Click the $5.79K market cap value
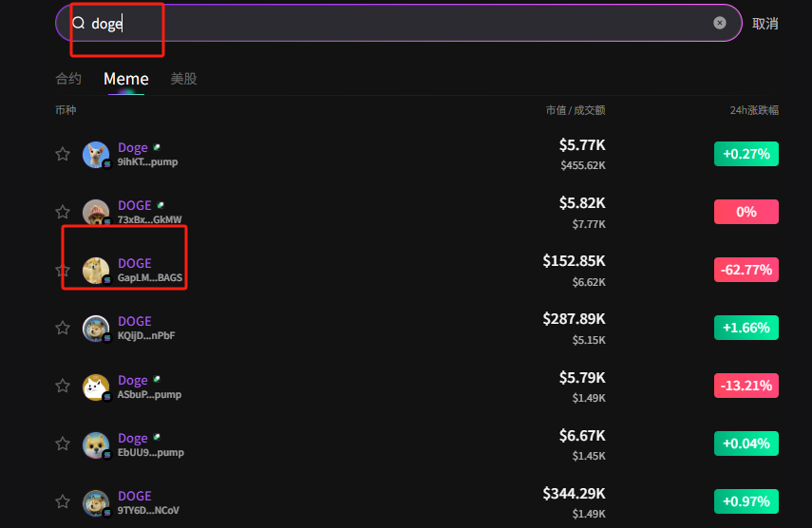The width and height of the screenshot is (812, 528). point(582,378)
